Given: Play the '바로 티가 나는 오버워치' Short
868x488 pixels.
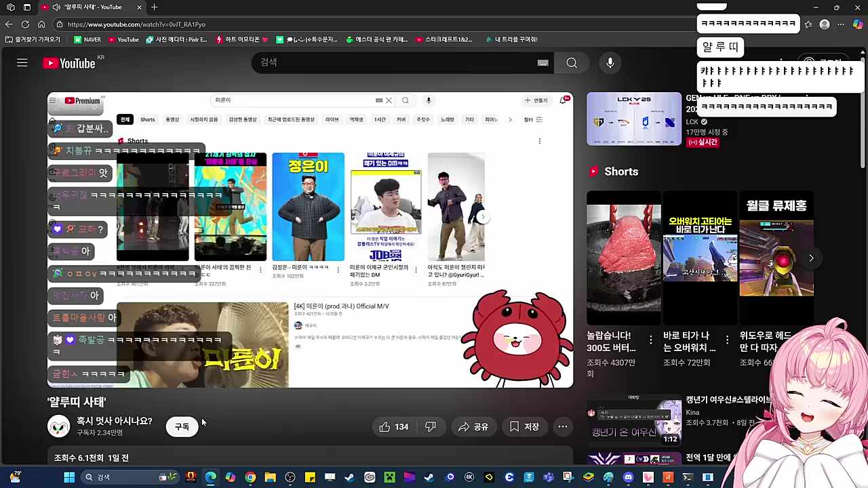Looking at the screenshot, I should (x=700, y=258).
